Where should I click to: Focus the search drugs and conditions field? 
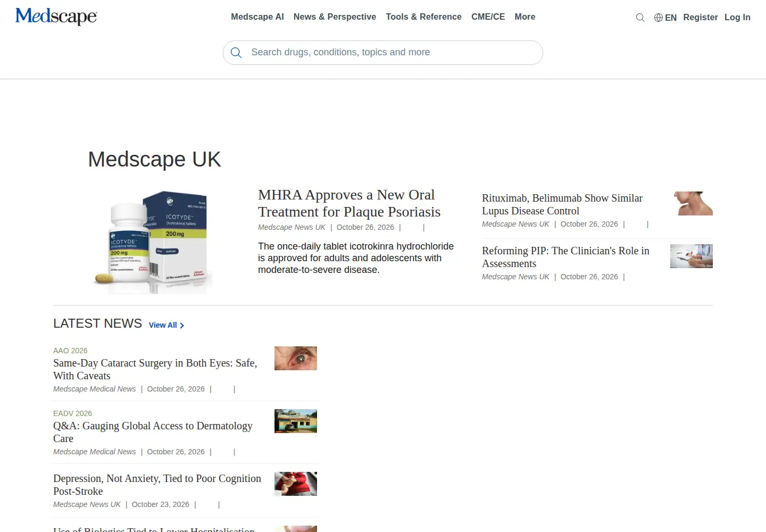383,53
